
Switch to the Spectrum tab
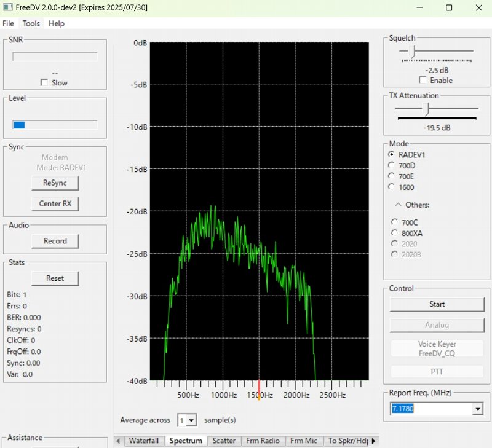tap(186, 441)
